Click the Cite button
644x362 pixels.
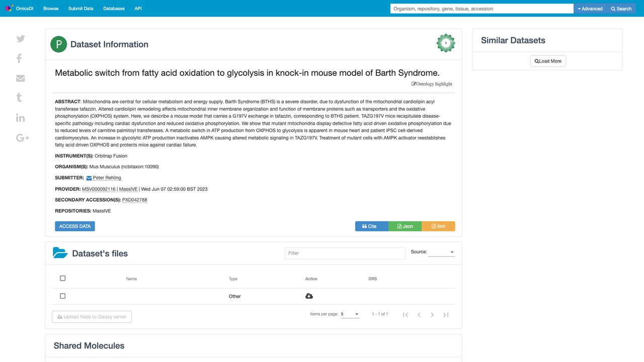coord(372,226)
